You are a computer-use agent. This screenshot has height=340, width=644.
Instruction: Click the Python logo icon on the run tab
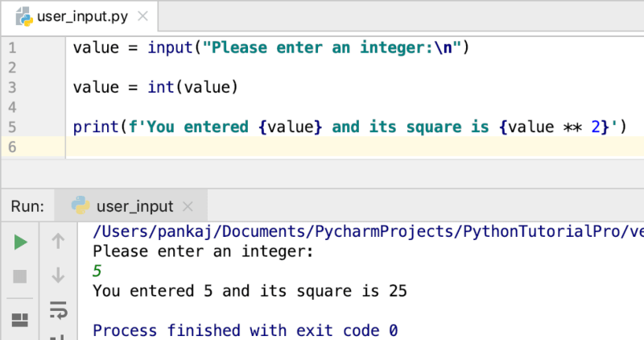[x=80, y=205]
